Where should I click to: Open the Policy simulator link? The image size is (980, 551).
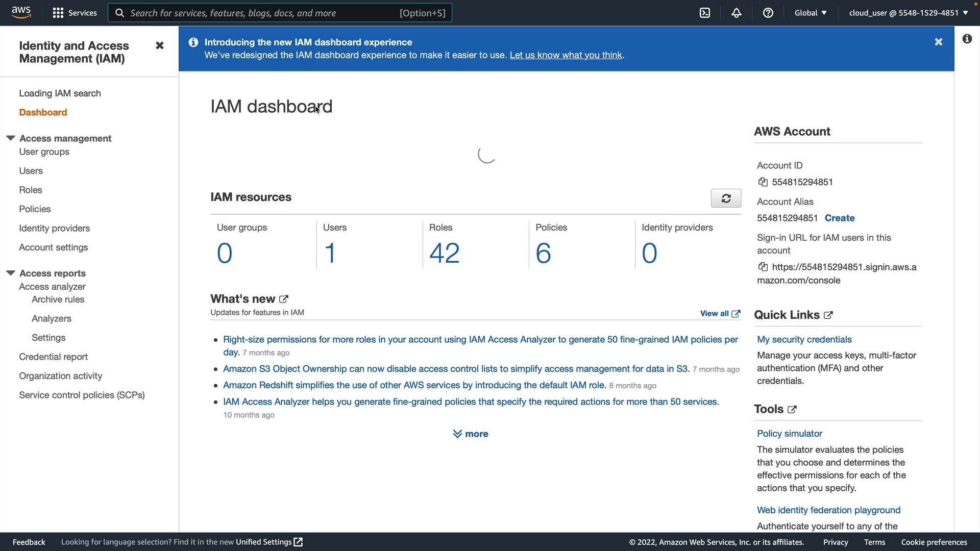pyautogui.click(x=789, y=433)
